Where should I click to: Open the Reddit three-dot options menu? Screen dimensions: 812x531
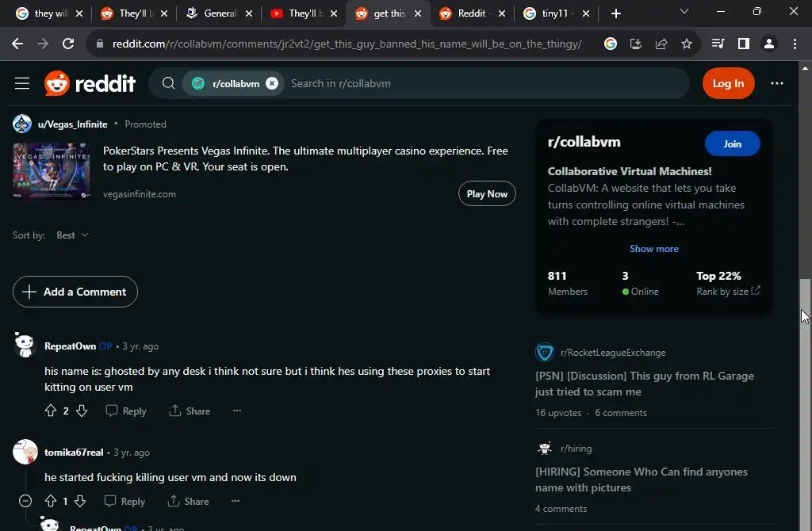tap(777, 83)
